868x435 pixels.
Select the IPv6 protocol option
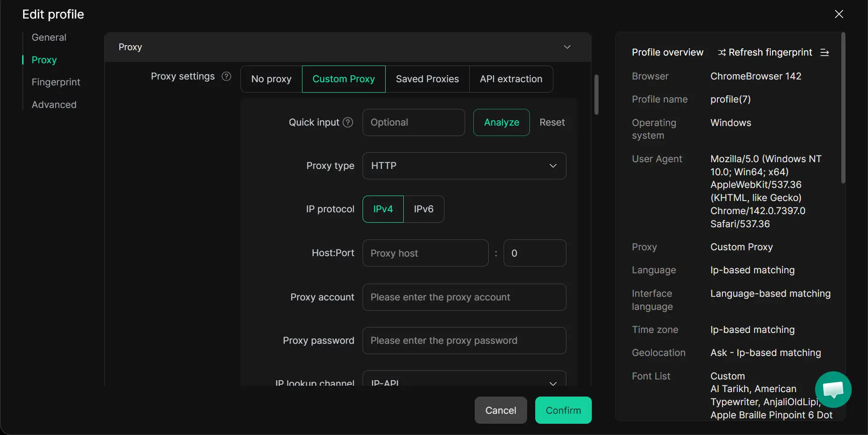(424, 209)
